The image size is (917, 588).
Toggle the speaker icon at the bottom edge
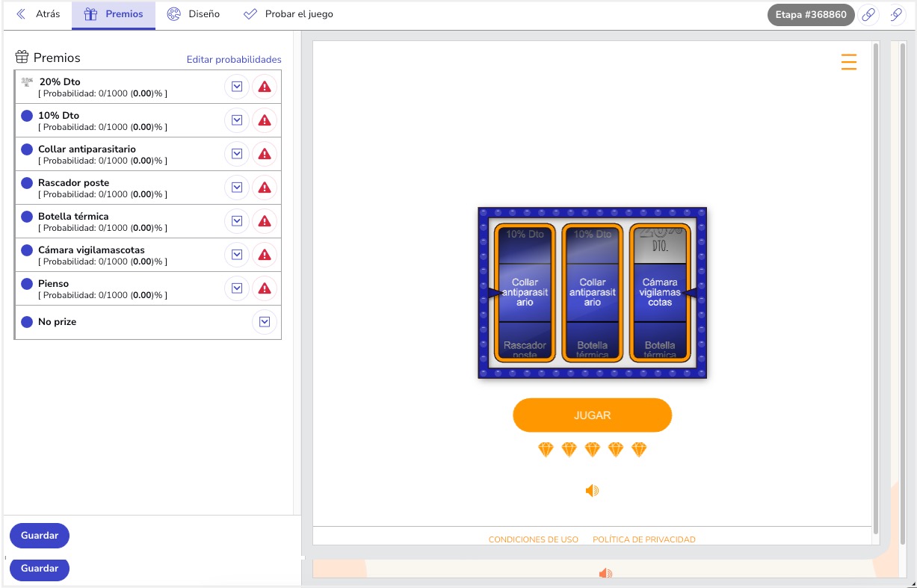tap(605, 574)
